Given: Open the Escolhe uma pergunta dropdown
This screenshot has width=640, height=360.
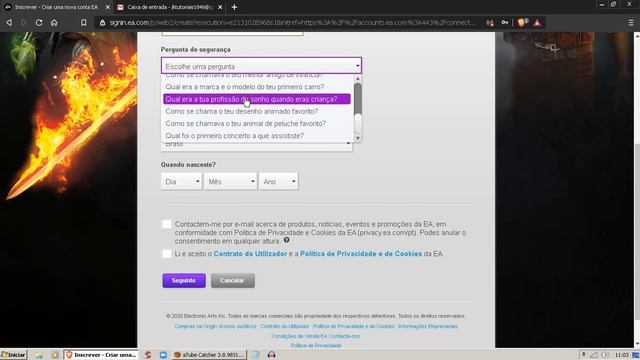Looking at the screenshot, I should (261, 66).
